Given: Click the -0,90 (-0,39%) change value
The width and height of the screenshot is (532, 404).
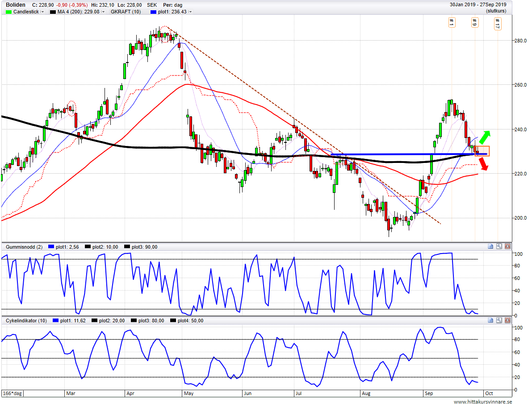Looking at the screenshot, I should pyautogui.click(x=71, y=5).
